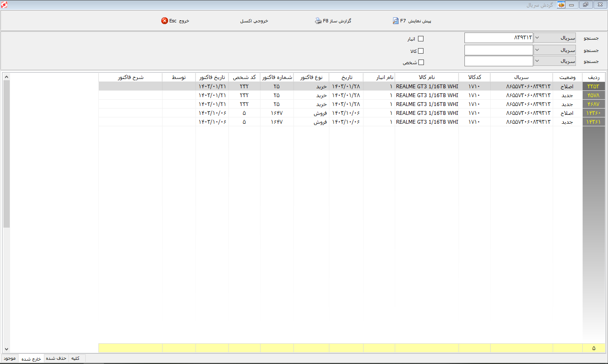608x364 pixels.
Task: Sort by the تاریخ فاکتور column header
Action: [212, 77]
